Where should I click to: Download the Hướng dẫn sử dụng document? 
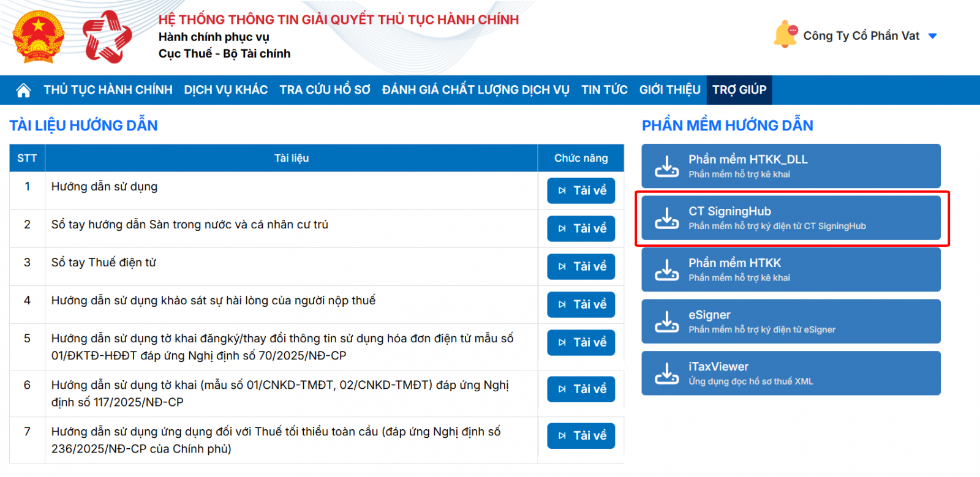[x=581, y=190]
